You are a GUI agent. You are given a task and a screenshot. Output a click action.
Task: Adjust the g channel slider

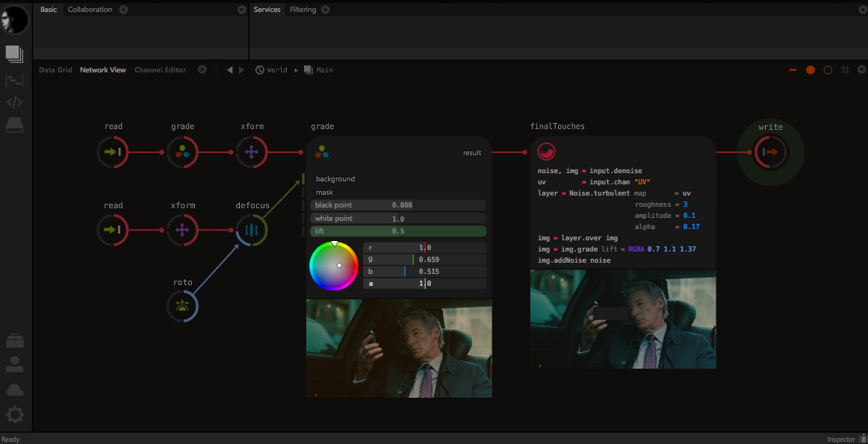click(424, 260)
